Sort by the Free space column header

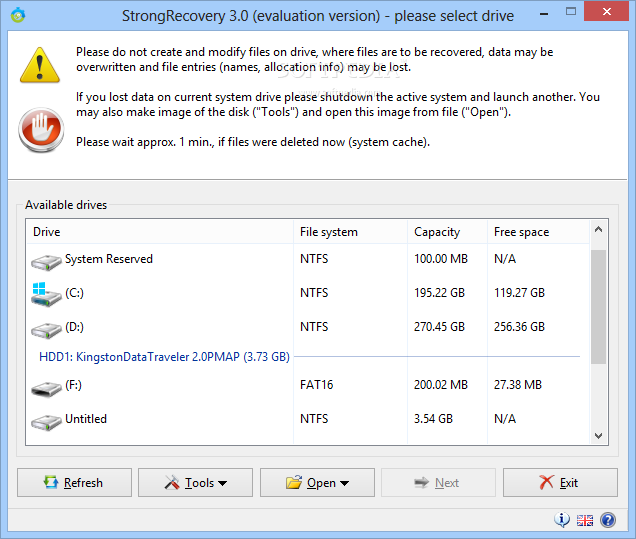coord(535,232)
